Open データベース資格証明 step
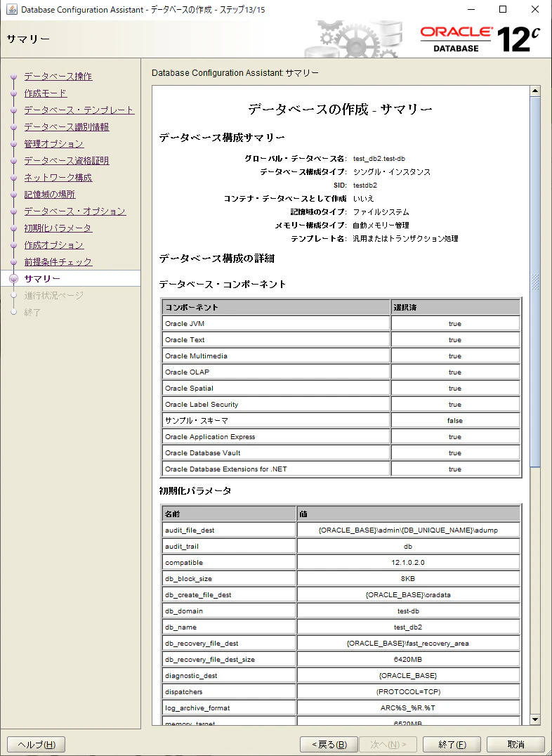The image size is (552, 756). [x=67, y=161]
